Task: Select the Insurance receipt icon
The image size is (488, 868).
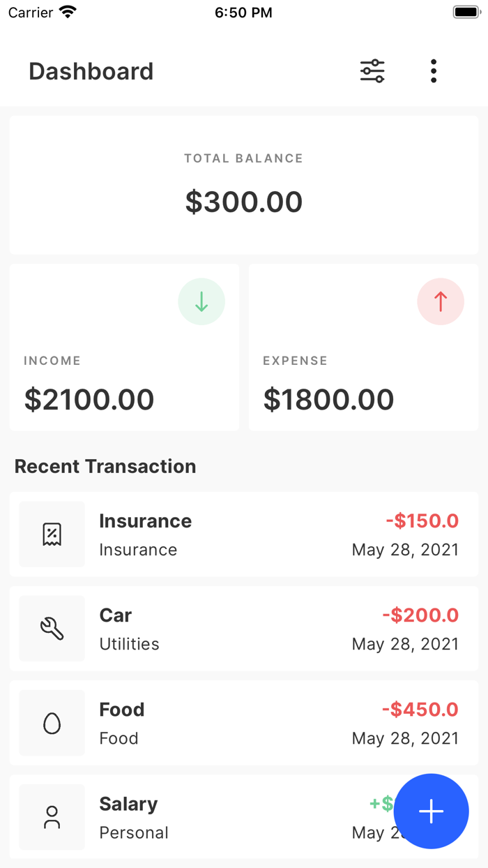Action: 52,534
